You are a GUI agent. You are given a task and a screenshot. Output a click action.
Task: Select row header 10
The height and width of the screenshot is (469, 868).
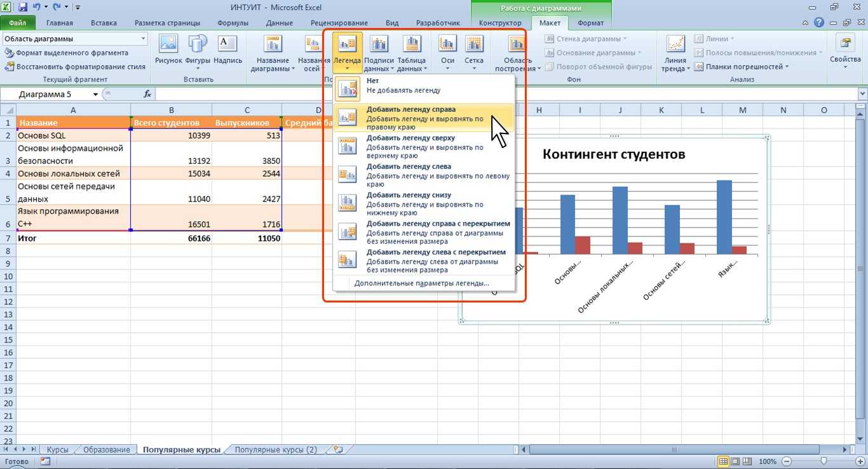pos(8,276)
